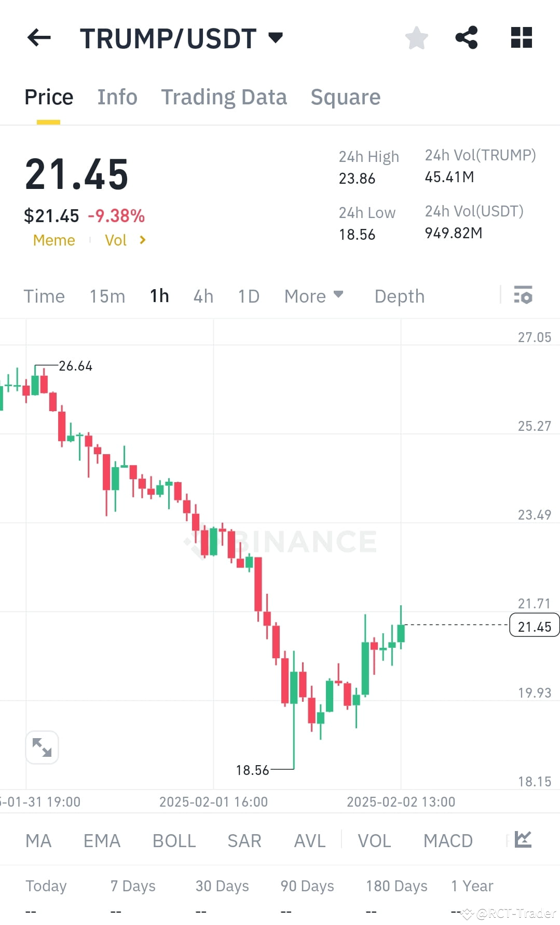Tap the share icon
Viewport: 560px width, 925px height.
[x=466, y=37]
